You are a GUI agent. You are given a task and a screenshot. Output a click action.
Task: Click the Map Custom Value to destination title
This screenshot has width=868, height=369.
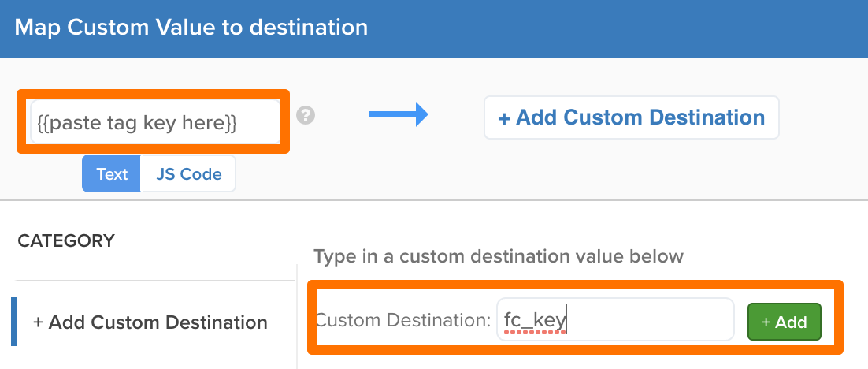pos(191,28)
